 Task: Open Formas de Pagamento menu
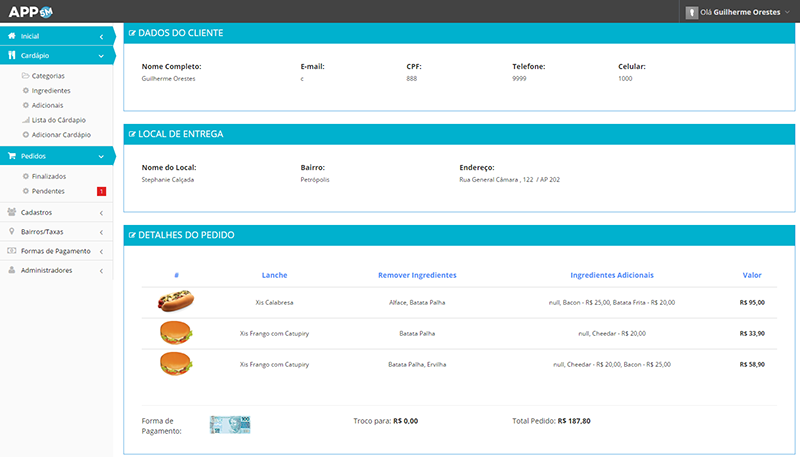click(56, 251)
